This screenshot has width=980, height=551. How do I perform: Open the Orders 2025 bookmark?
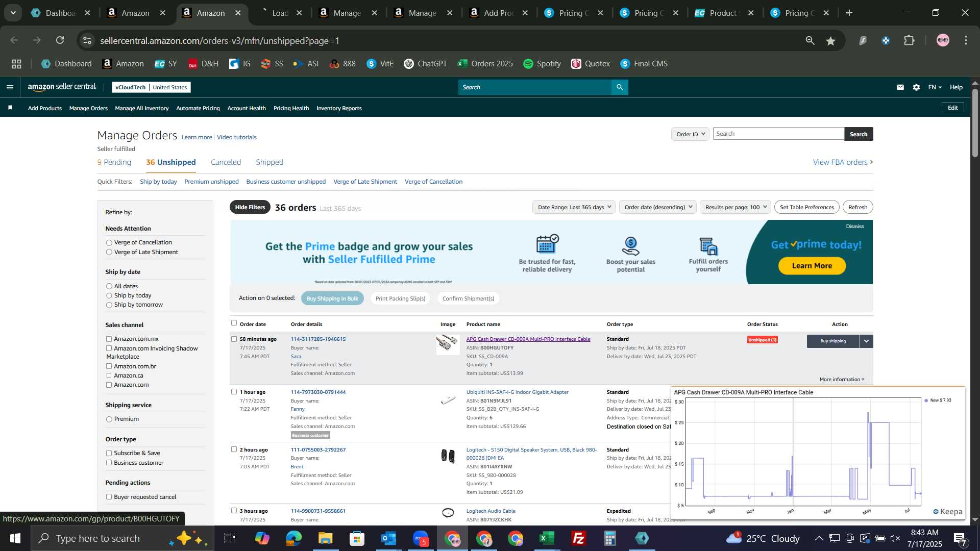(x=485, y=64)
